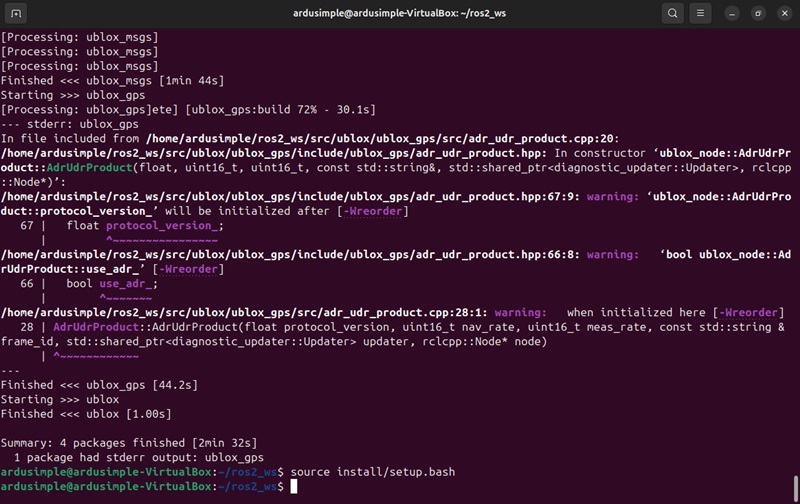
Task: Click the search magnifier icon
Action: point(673,13)
